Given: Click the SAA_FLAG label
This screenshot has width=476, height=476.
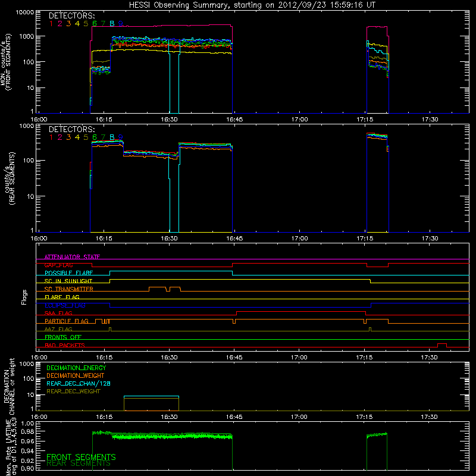Looking at the screenshot, I should coord(58,314).
